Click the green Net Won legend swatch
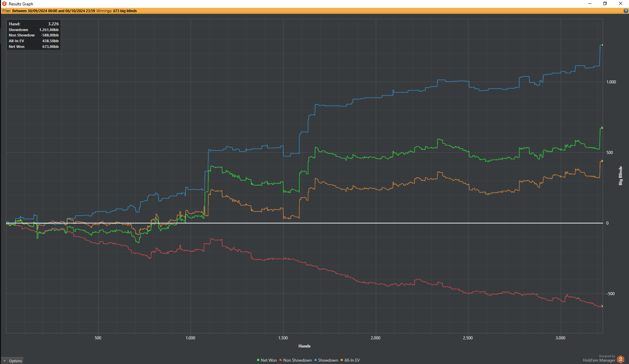 (258, 360)
